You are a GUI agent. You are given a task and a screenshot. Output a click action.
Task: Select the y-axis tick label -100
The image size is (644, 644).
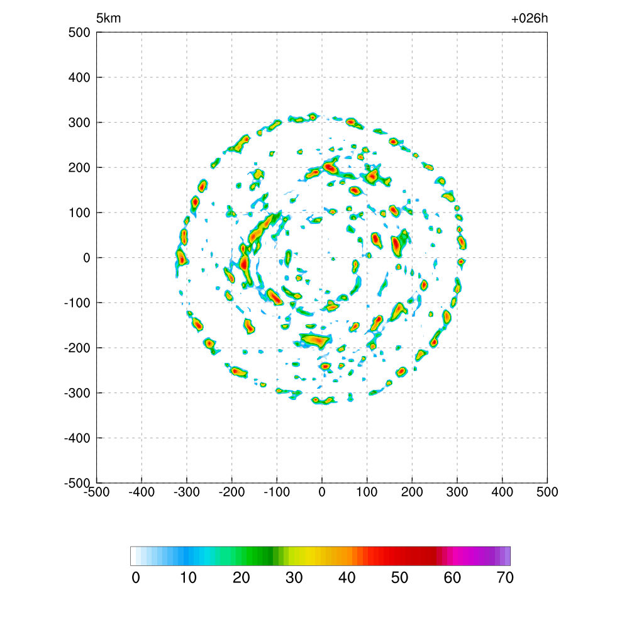77,303
